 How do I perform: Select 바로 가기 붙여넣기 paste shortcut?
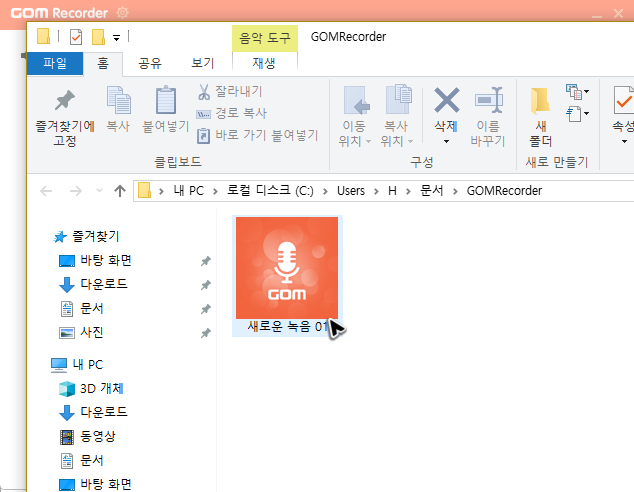[x=258, y=135]
